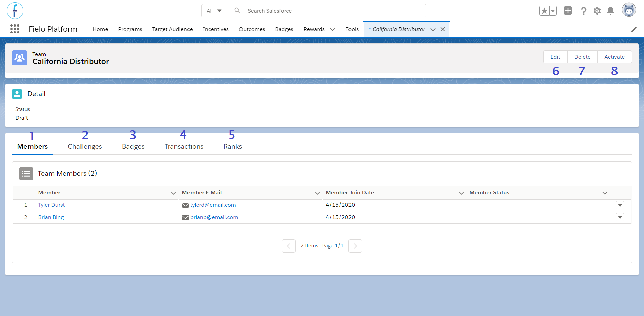
Task: Open the Rewards nav tab
Action: (314, 29)
